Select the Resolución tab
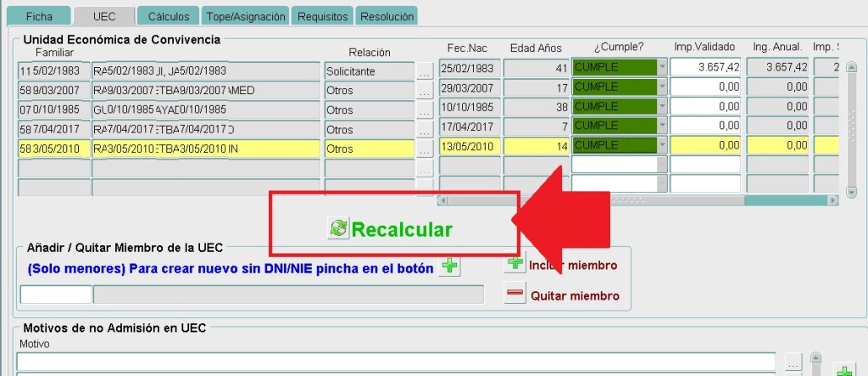This screenshot has height=376, width=868. [387, 16]
